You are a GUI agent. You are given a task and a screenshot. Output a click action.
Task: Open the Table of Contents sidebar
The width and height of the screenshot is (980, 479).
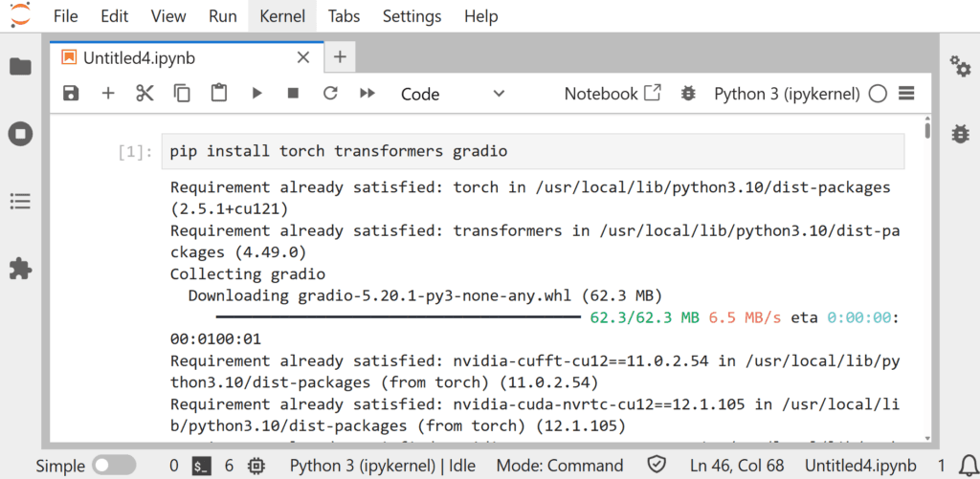(x=20, y=202)
